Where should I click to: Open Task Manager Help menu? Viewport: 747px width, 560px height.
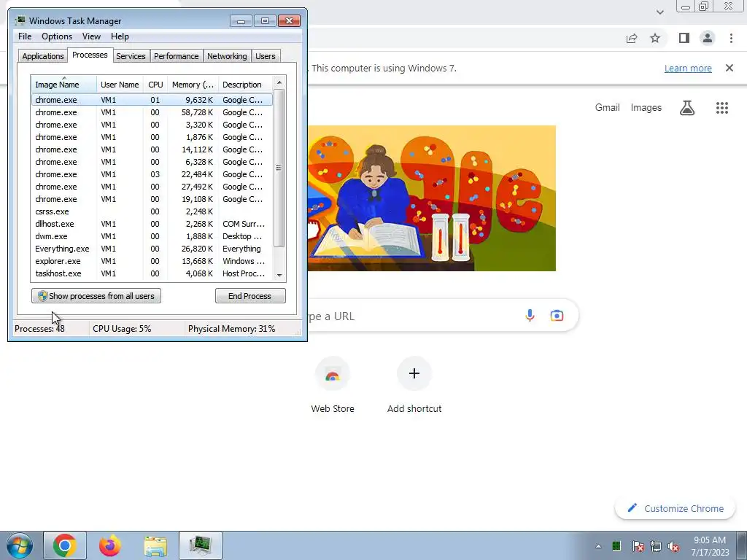tap(120, 36)
